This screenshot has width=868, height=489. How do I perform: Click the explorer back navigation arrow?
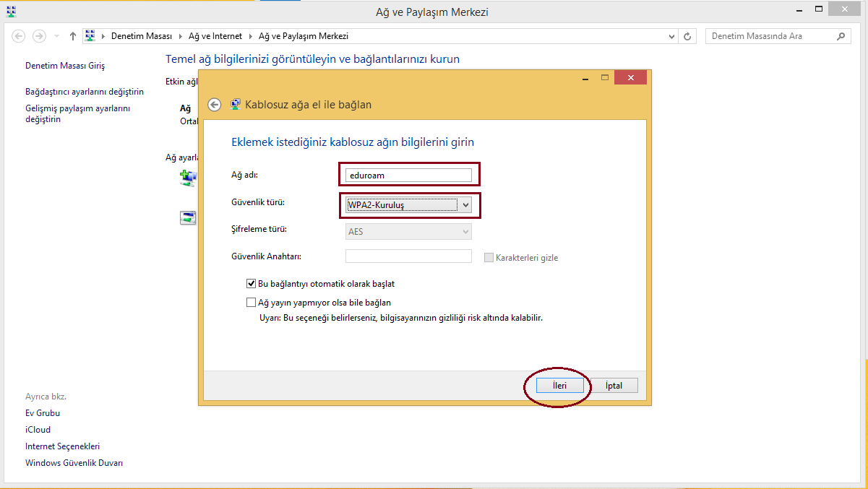point(19,36)
